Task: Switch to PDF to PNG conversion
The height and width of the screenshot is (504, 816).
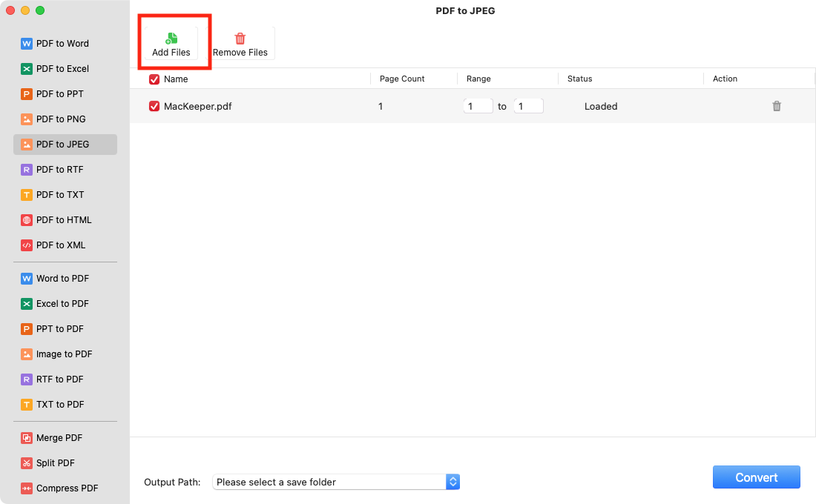Action: point(59,119)
